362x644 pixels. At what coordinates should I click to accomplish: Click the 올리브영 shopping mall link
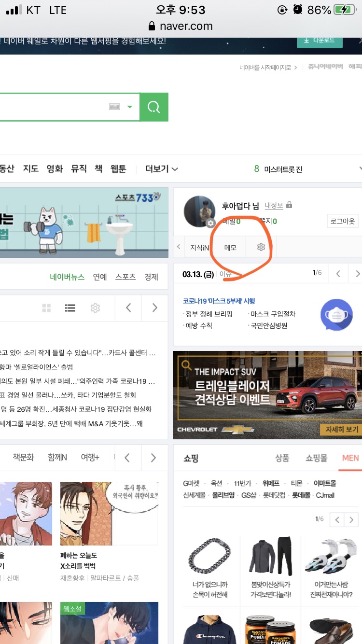coord(223,495)
